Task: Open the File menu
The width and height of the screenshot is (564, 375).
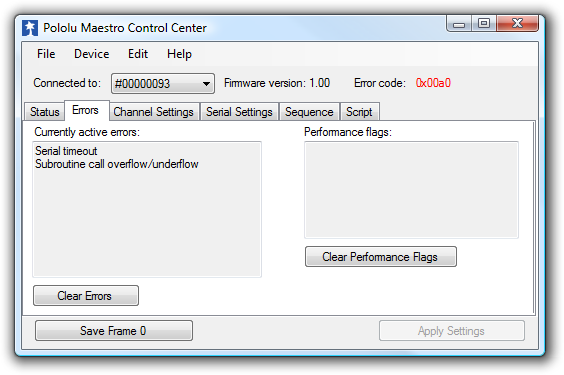Action: coord(46,54)
